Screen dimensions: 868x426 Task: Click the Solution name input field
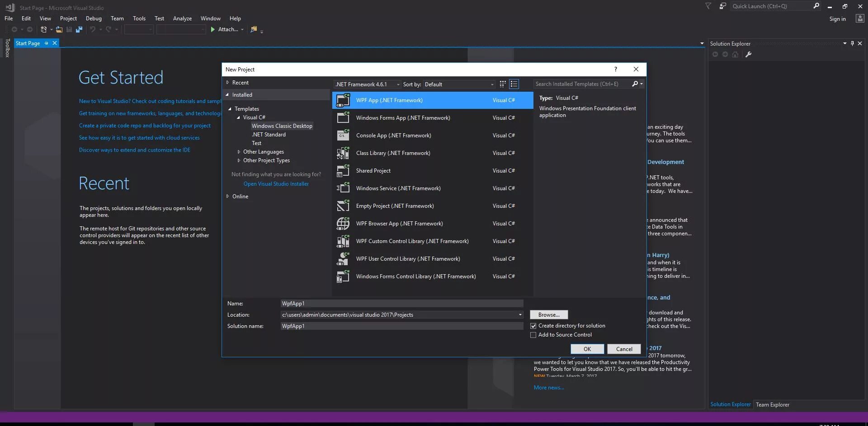[x=401, y=326]
